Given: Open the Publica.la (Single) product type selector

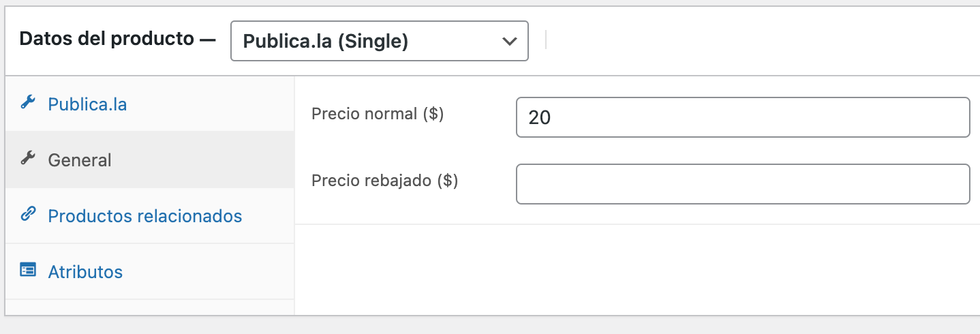Looking at the screenshot, I should coord(380,41).
